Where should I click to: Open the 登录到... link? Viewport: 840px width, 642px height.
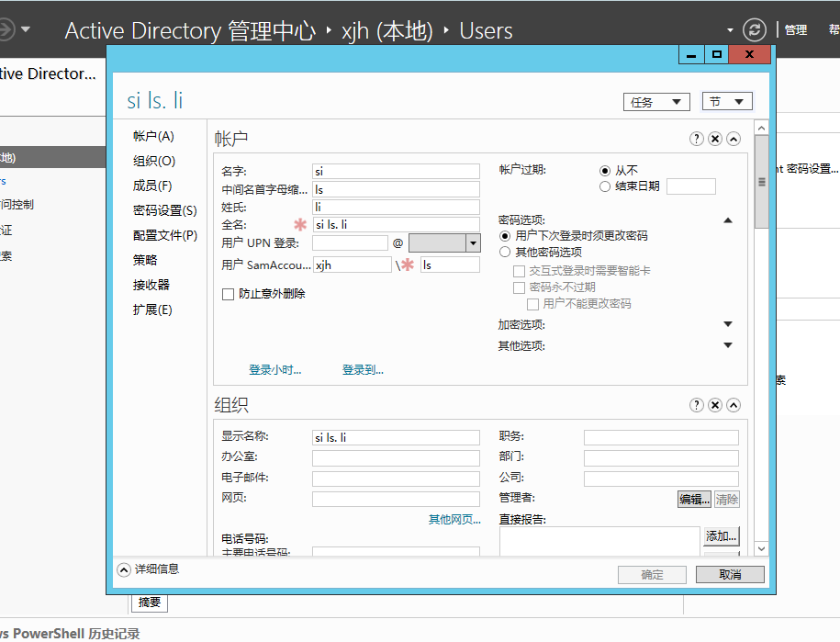coord(363,370)
